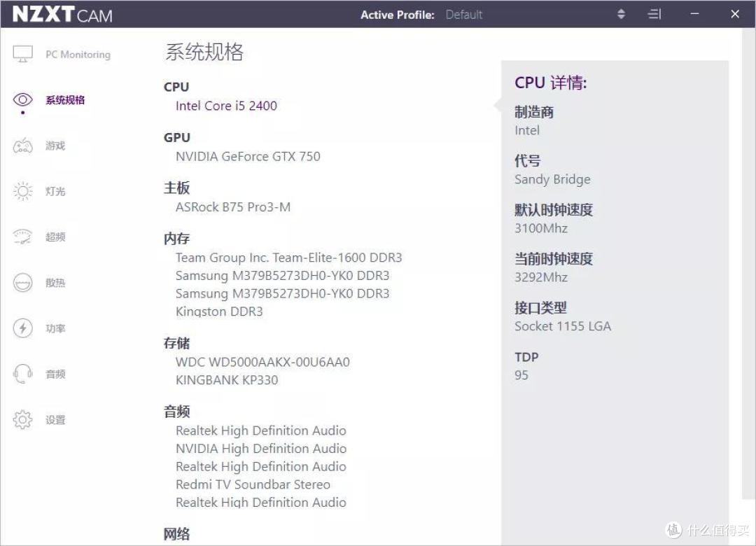Click the eye icon for 系统规格
This screenshot has width=756, height=546.
[22, 100]
